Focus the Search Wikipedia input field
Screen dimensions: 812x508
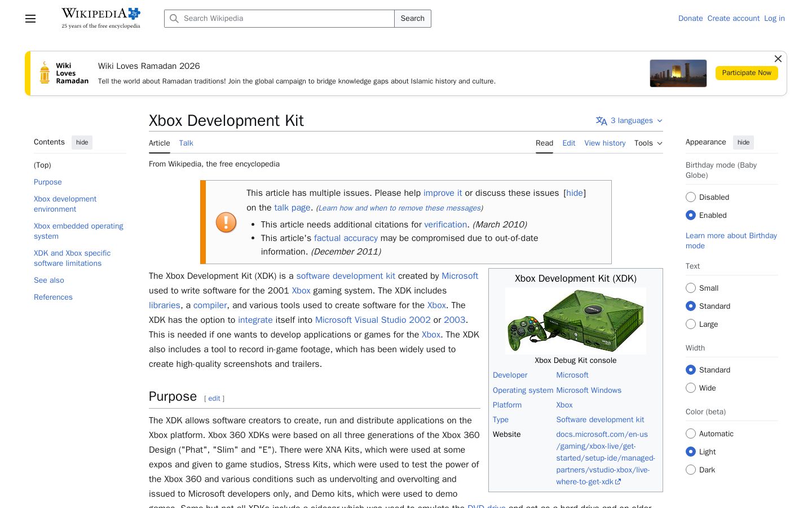[x=279, y=19]
